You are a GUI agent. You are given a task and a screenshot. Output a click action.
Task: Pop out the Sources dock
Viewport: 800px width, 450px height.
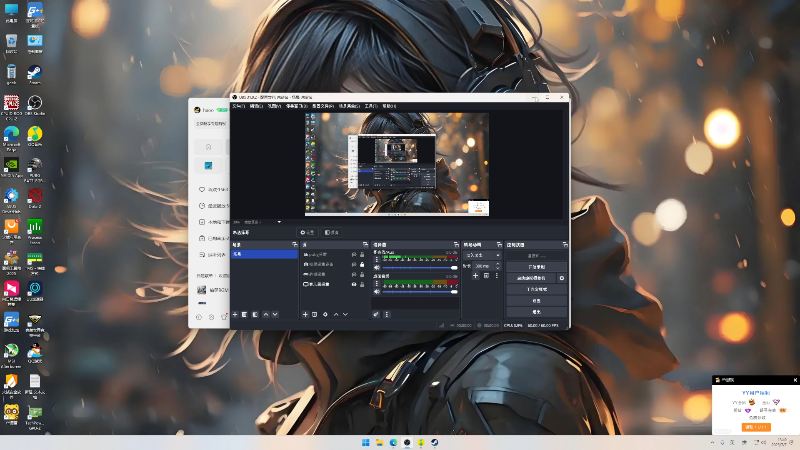click(x=365, y=245)
